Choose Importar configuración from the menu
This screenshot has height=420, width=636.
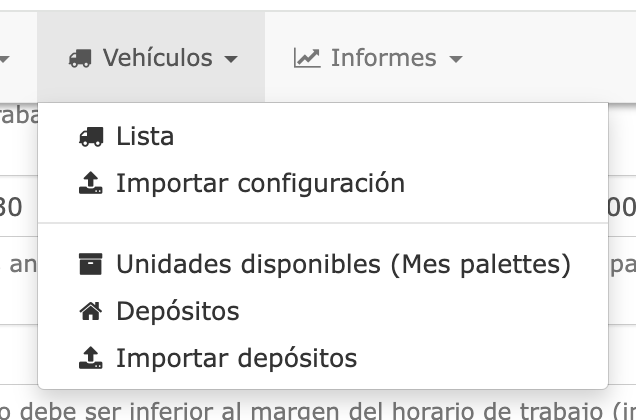pyautogui.click(x=260, y=184)
